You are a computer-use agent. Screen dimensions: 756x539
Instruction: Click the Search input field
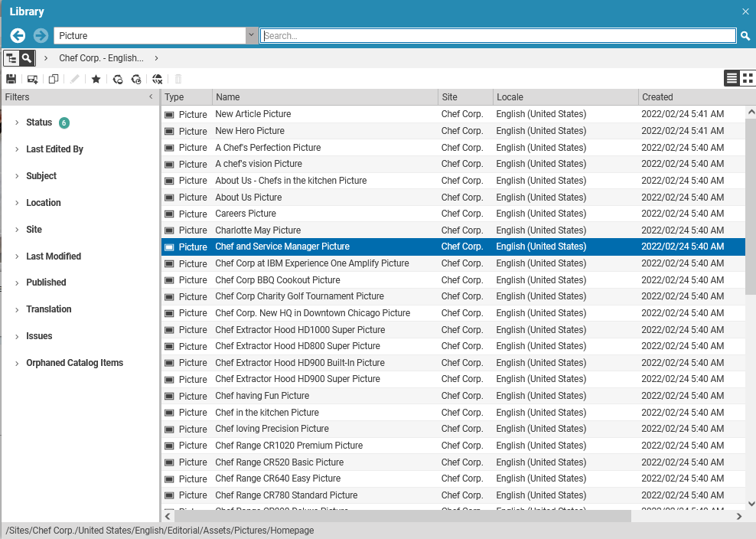pyautogui.click(x=497, y=35)
